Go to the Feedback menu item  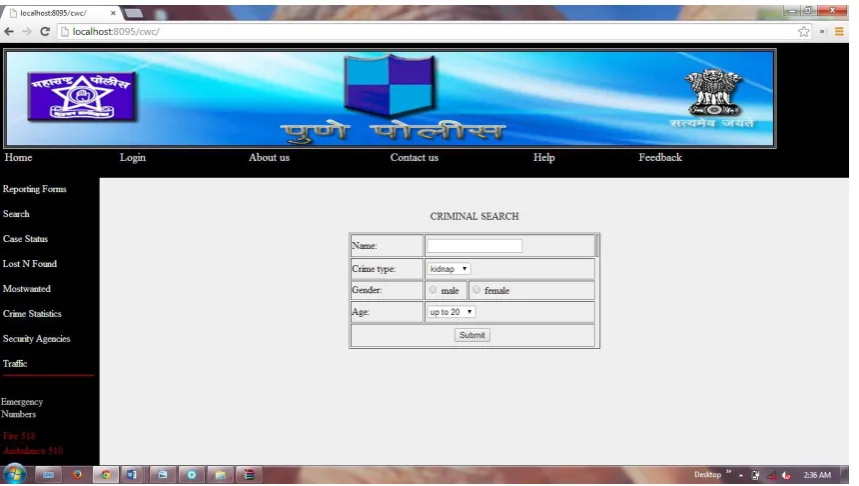[x=660, y=157]
